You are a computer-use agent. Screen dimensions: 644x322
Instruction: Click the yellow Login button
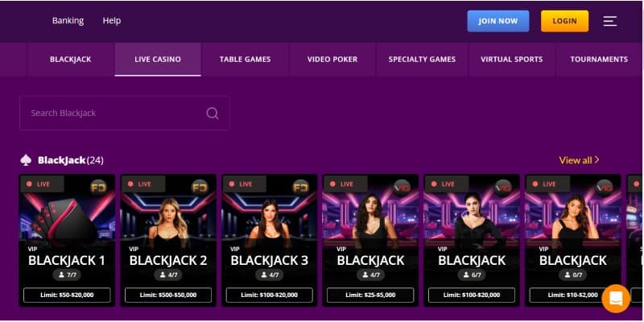click(x=564, y=21)
